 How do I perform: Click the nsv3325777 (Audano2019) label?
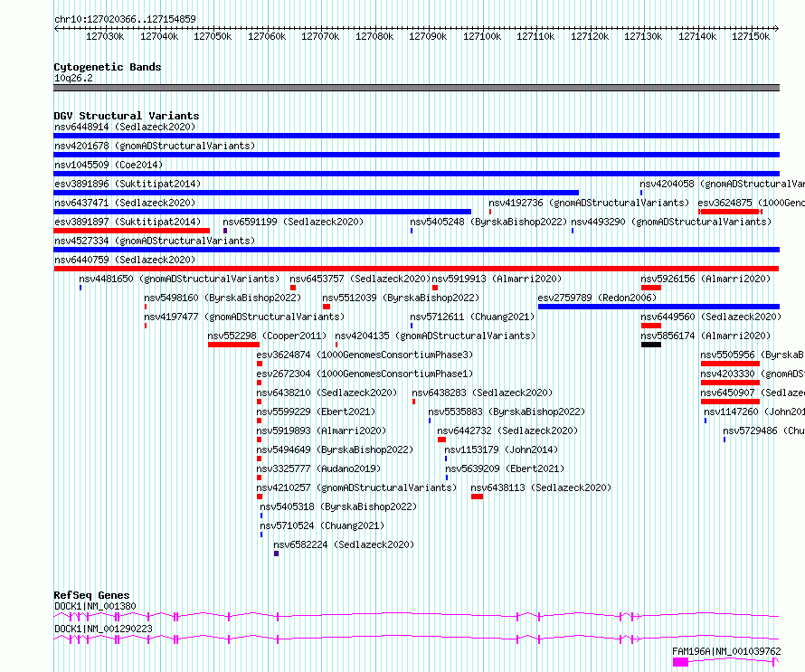318,469
